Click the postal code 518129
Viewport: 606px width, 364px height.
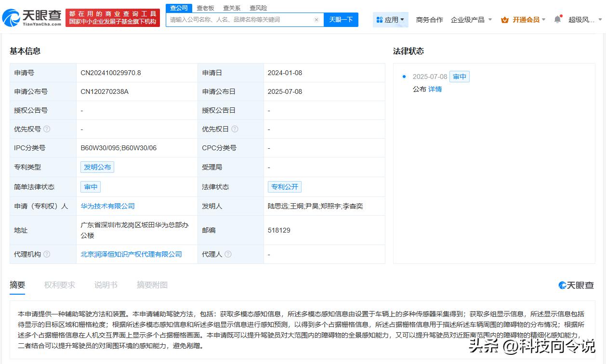point(279,230)
